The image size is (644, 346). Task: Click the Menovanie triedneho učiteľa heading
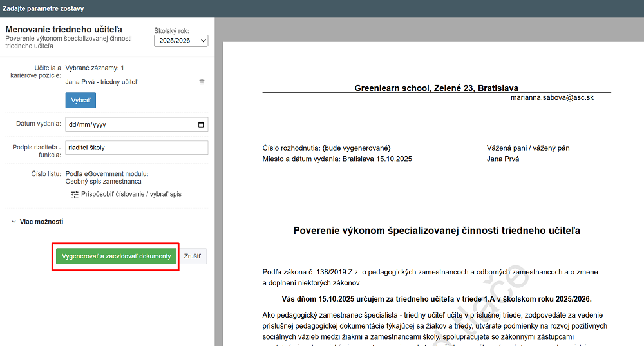[64, 29]
